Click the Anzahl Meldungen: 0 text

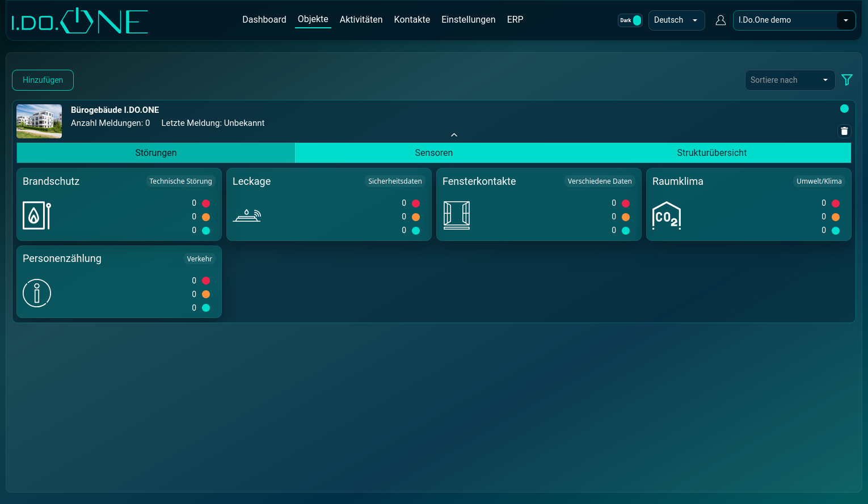tap(111, 123)
